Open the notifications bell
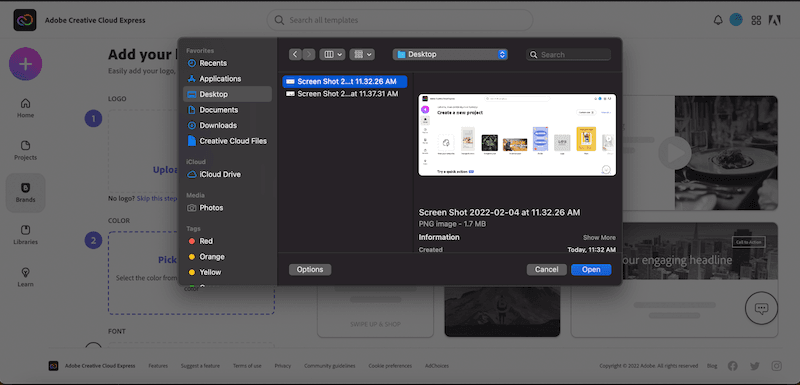The height and width of the screenshot is (385, 800). click(x=718, y=20)
